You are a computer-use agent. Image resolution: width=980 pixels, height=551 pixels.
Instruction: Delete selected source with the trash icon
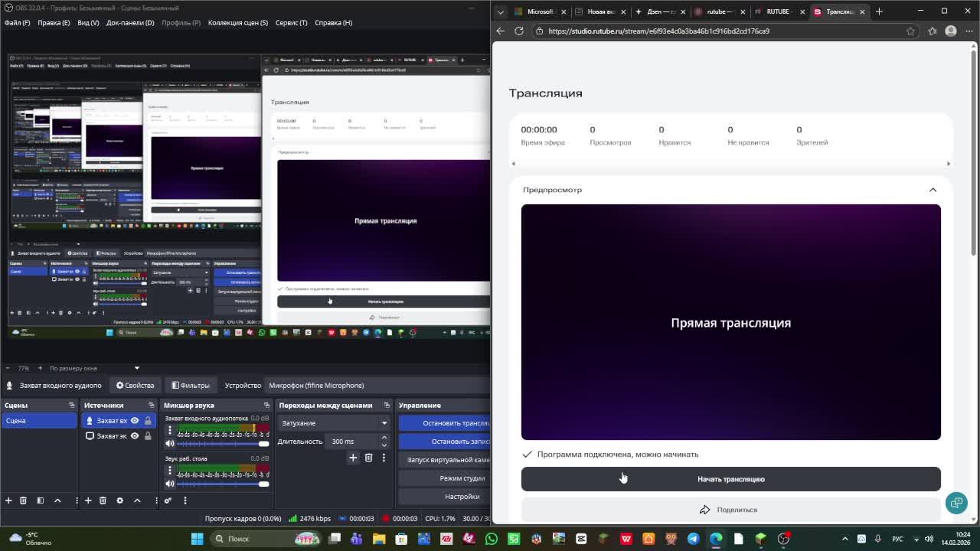(103, 500)
